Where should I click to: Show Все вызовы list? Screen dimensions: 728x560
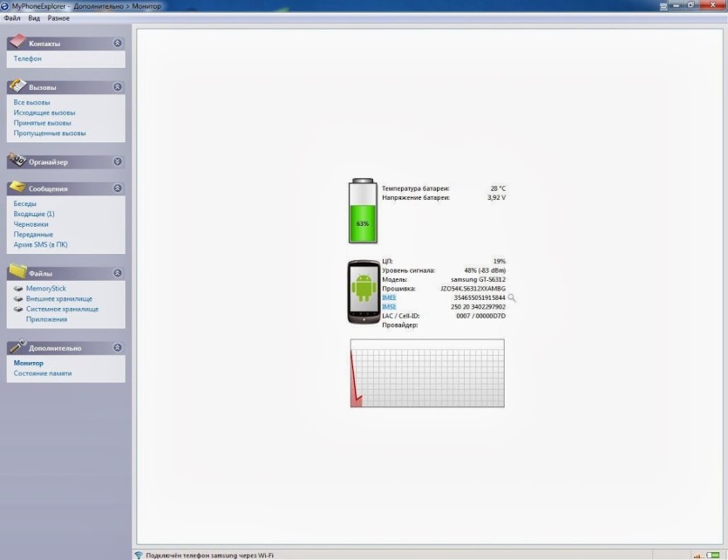point(31,102)
